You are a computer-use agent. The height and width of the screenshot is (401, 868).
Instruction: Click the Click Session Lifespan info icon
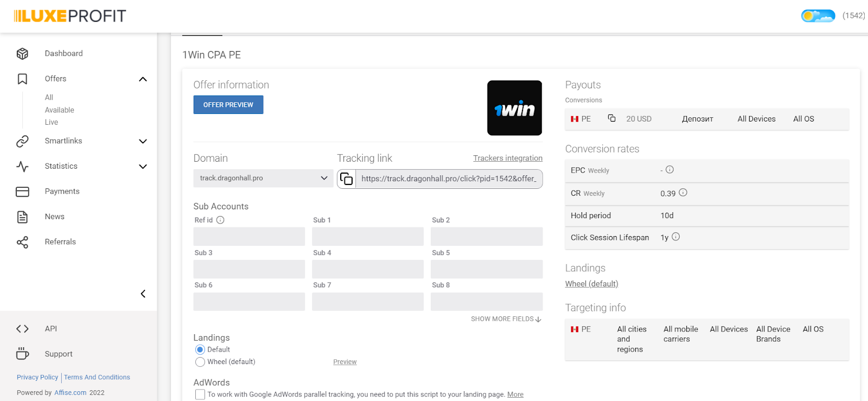coord(676,237)
